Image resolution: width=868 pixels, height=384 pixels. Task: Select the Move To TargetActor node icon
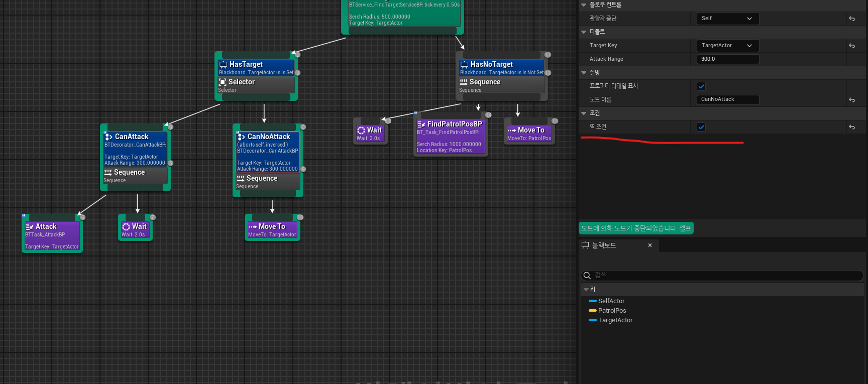[x=253, y=227]
